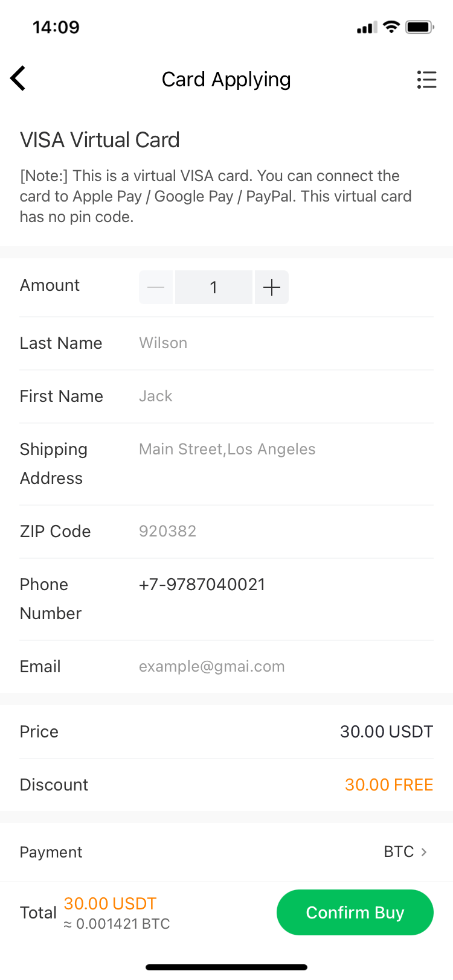Edit the Phone Number field
The height and width of the screenshot is (980, 453).
click(284, 585)
